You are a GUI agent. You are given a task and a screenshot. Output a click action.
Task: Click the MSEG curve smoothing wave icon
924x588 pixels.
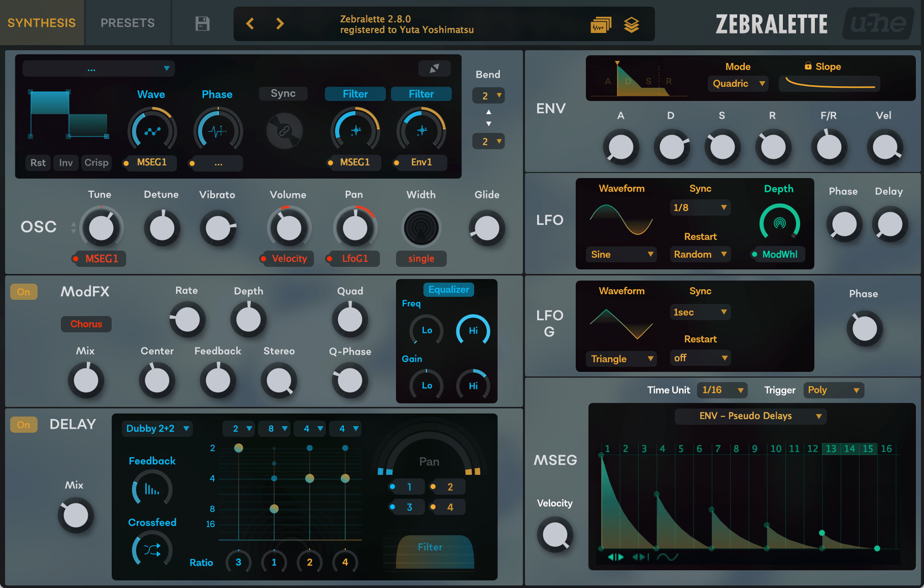[x=667, y=557]
